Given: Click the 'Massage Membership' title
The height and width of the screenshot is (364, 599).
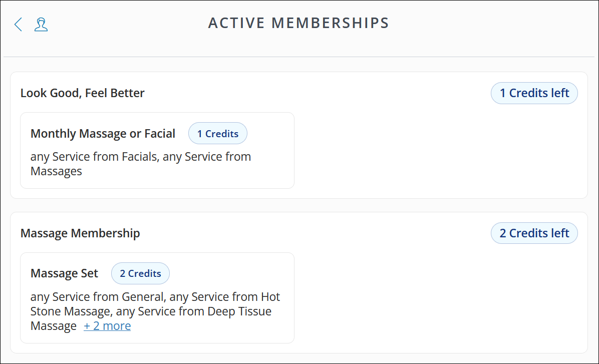Looking at the screenshot, I should click(80, 233).
